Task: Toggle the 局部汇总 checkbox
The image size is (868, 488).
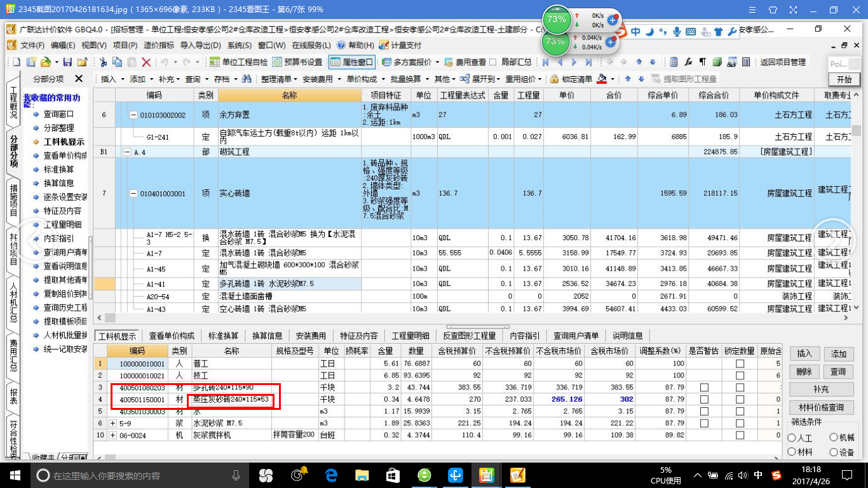Action: [492, 62]
